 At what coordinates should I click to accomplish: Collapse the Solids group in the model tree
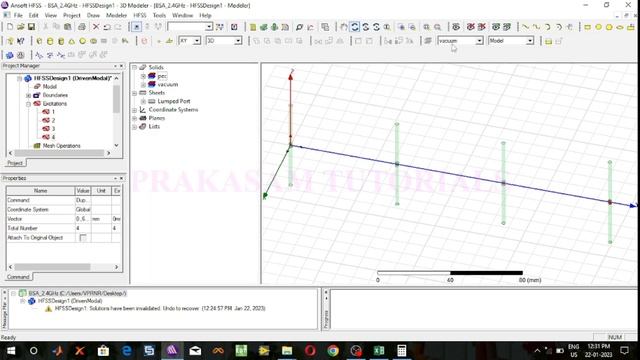134,67
